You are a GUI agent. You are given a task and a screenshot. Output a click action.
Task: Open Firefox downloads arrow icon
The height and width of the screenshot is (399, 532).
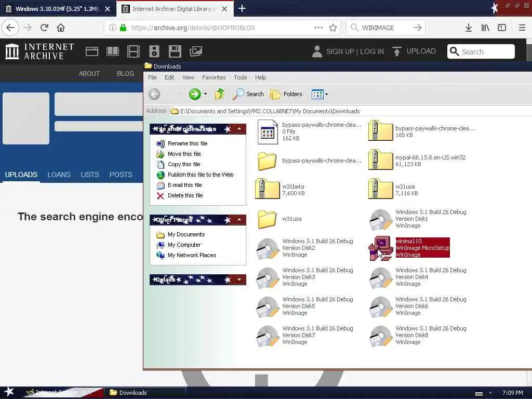pos(469,28)
